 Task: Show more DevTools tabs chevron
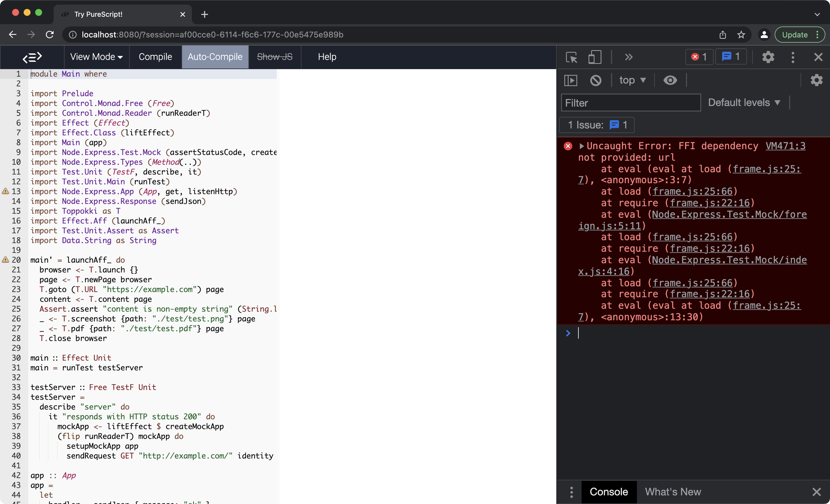(x=629, y=57)
